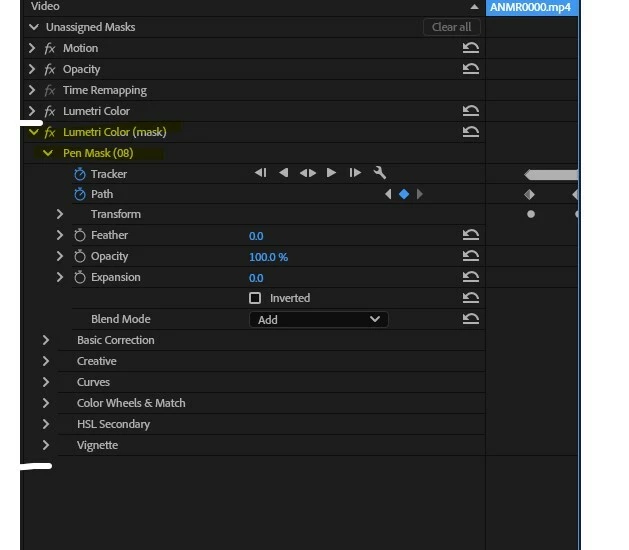This screenshot has width=629, height=550.
Task: Reset the Opacity effect under Video
Action: click(471, 69)
